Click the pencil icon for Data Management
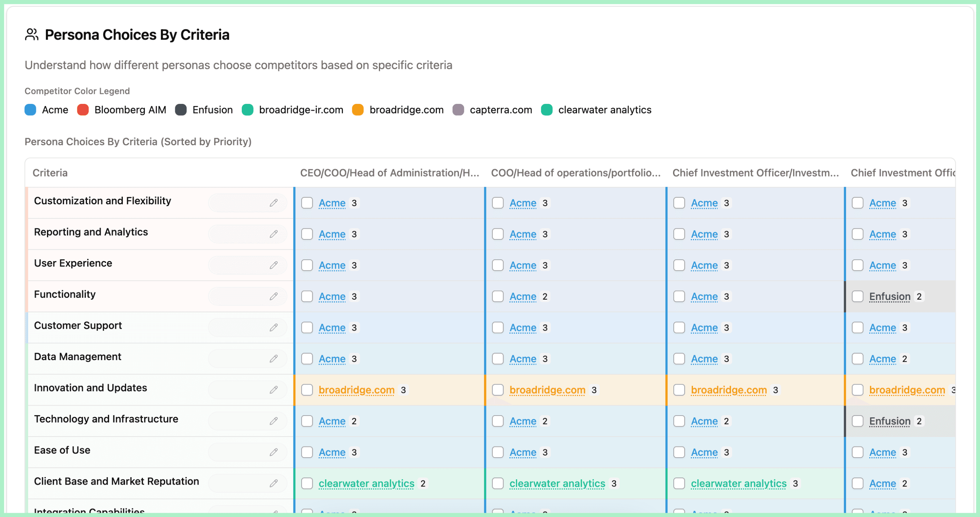 273,358
